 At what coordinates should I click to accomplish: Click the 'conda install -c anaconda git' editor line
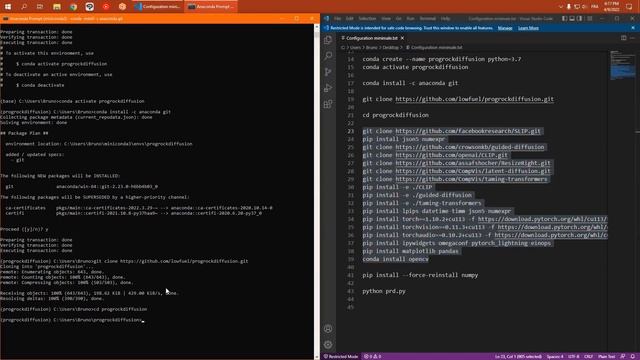pos(410,83)
